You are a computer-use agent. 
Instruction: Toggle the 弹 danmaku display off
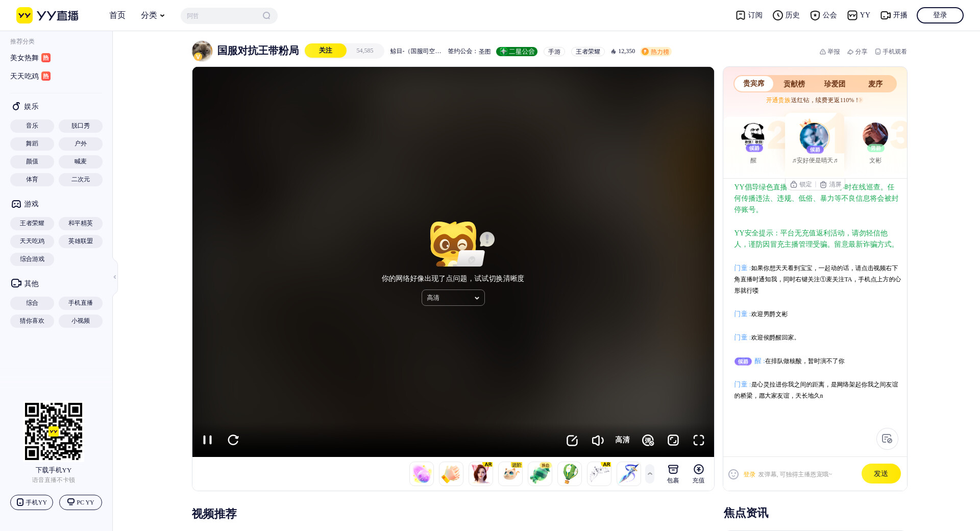[648, 440]
